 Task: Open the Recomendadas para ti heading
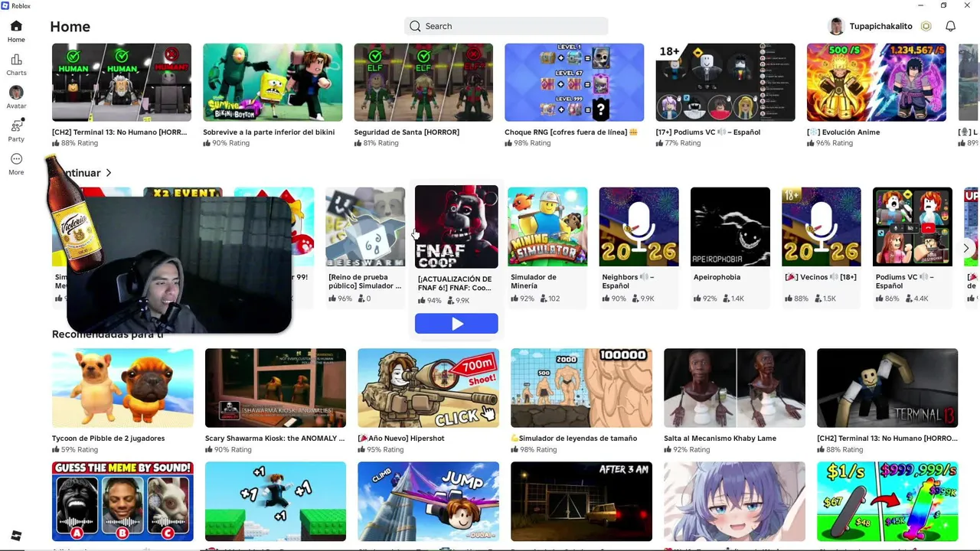pyautogui.click(x=107, y=334)
